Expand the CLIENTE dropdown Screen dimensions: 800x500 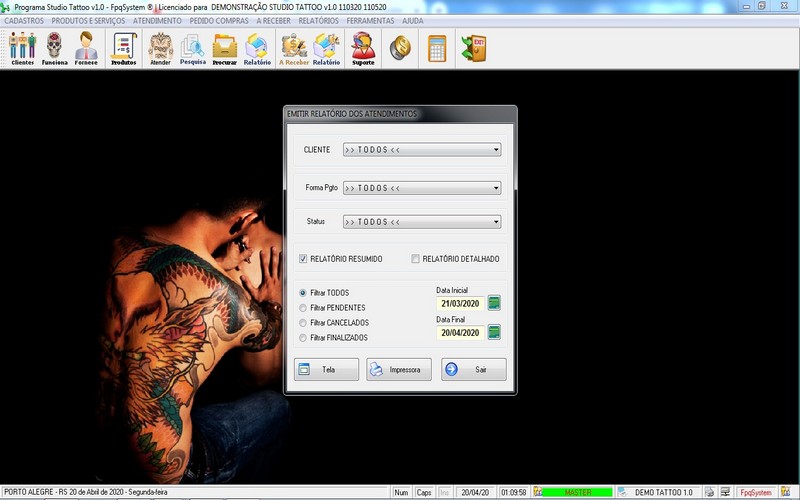coord(496,149)
